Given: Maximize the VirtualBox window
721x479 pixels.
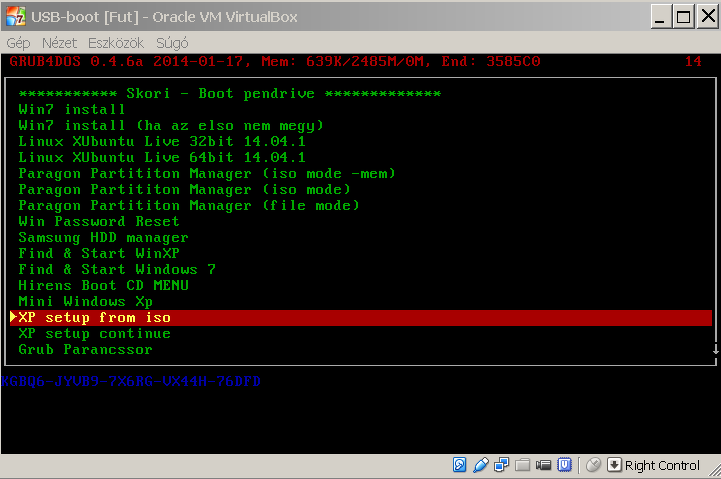Looking at the screenshot, I should click(x=683, y=17).
